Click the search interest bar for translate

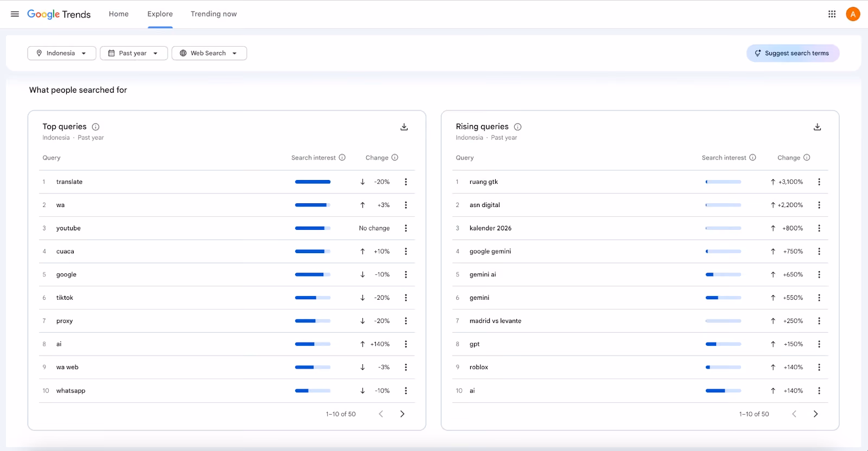(312, 182)
